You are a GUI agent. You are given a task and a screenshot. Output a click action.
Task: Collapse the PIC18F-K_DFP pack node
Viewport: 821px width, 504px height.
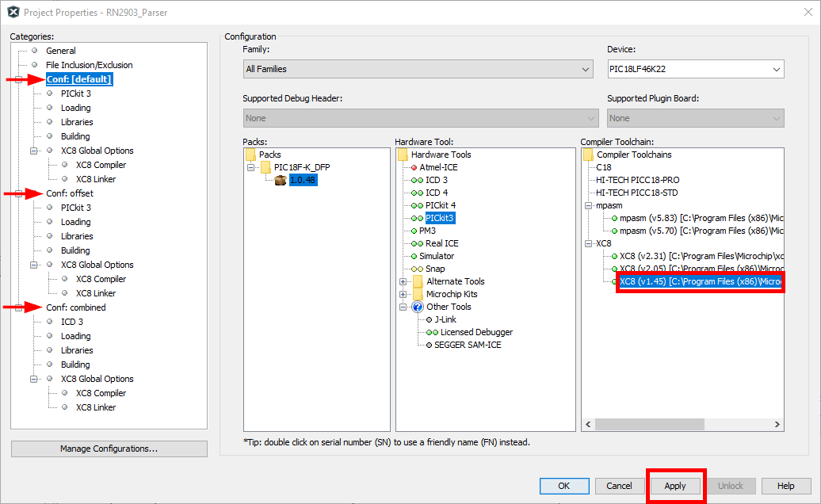[250, 167]
